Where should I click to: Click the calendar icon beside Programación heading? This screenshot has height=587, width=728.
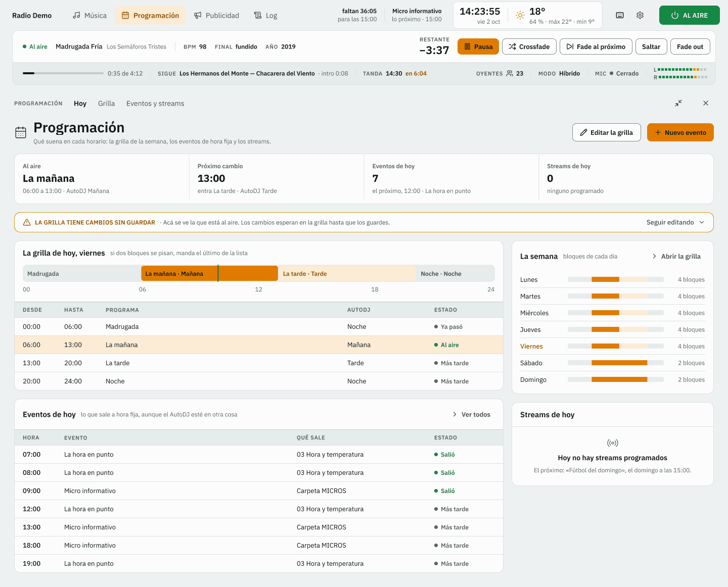21,132
